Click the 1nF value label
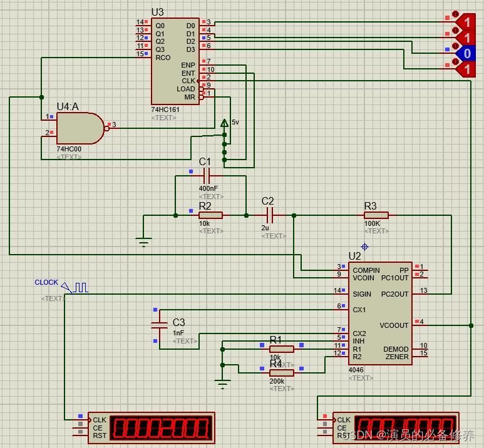The height and width of the screenshot is (448, 484). [x=178, y=333]
